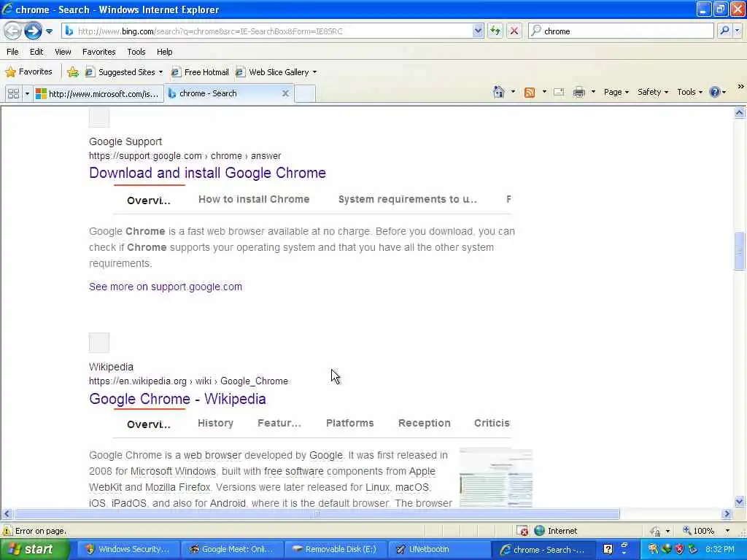Expand Web Slice Gallery dropdown

coord(314,72)
